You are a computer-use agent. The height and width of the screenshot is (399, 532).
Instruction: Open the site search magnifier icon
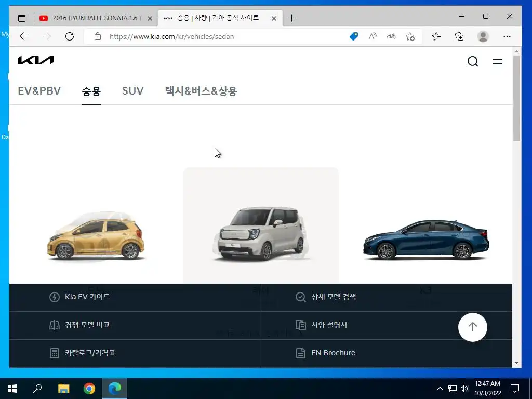[473, 61]
